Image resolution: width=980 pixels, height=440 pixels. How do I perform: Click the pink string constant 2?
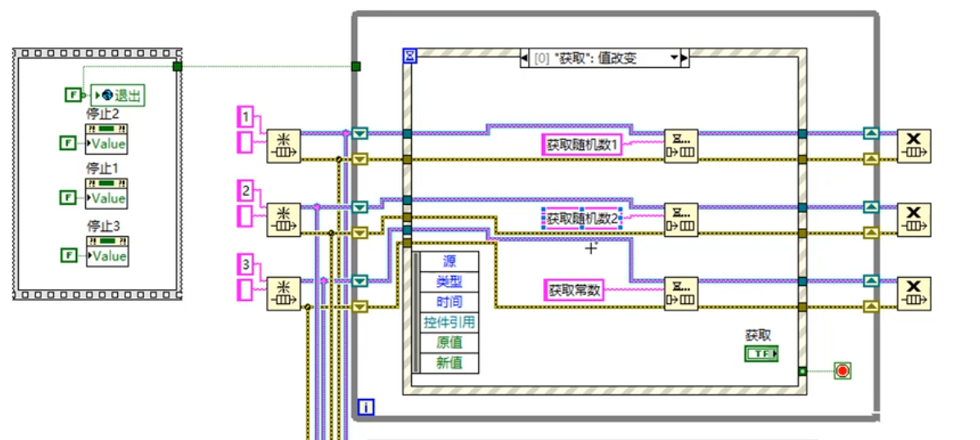coord(246,189)
